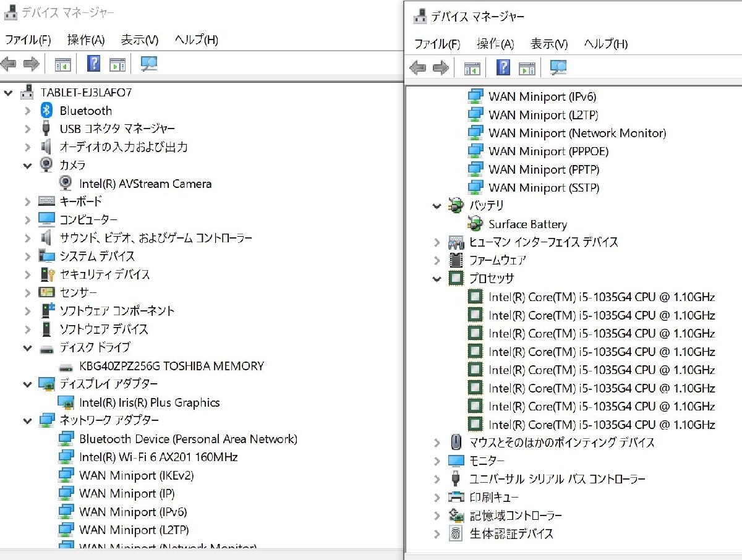Click Intel(R) Wi-Fi 6 AX201 adapter icon
742x560 pixels.
(x=66, y=457)
